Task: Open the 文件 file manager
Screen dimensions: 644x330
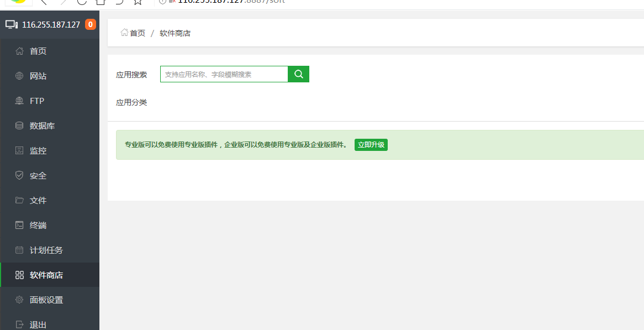Action: (x=38, y=201)
